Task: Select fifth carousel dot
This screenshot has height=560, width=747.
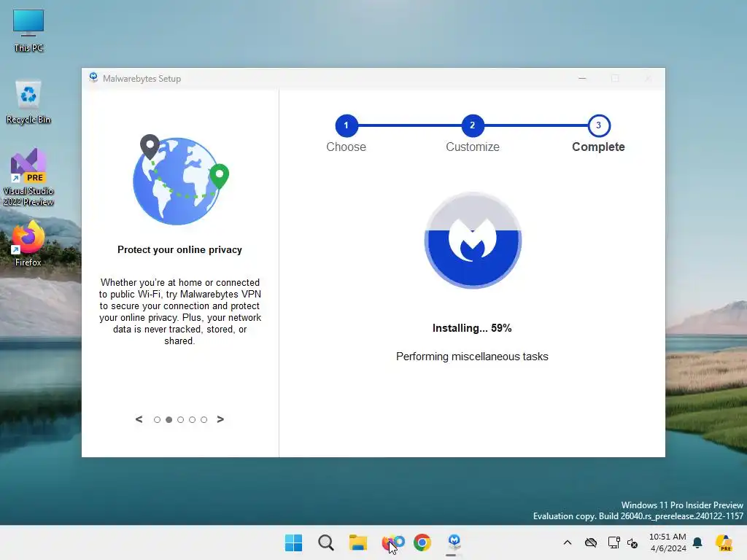Action: click(x=204, y=419)
